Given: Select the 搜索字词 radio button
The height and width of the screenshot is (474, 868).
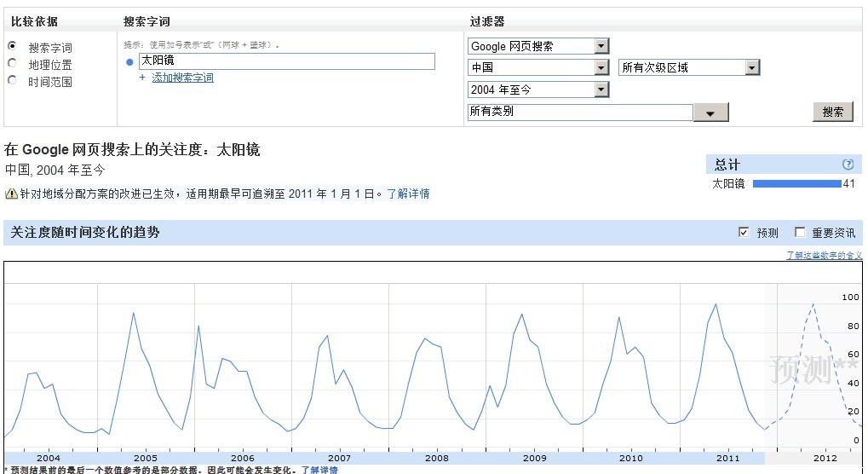Looking at the screenshot, I should click(12, 46).
